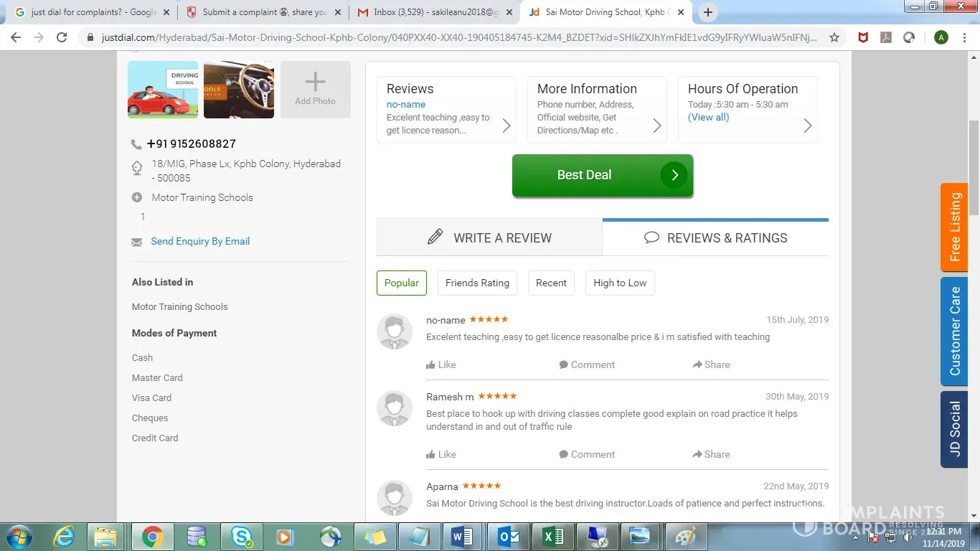Image resolution: width=980 pixels, height=551 pixels.
Task: Click the green Best Deal button
Action: [603, 175]
